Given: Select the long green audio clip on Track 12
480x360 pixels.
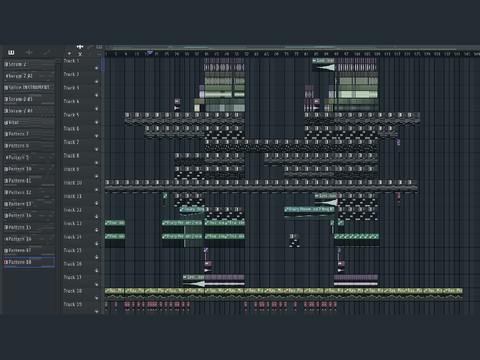Looking at the screenshot, I should [309, 212].
